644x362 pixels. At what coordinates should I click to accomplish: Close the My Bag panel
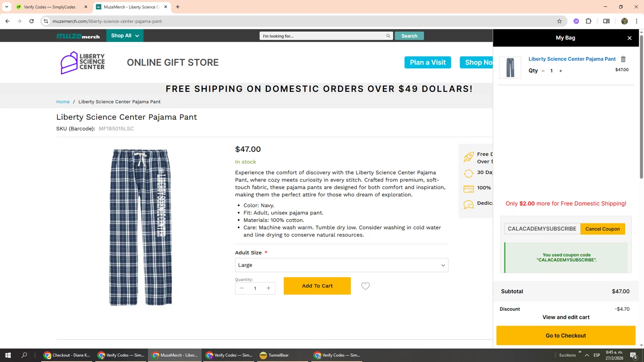tap(629, 38)
